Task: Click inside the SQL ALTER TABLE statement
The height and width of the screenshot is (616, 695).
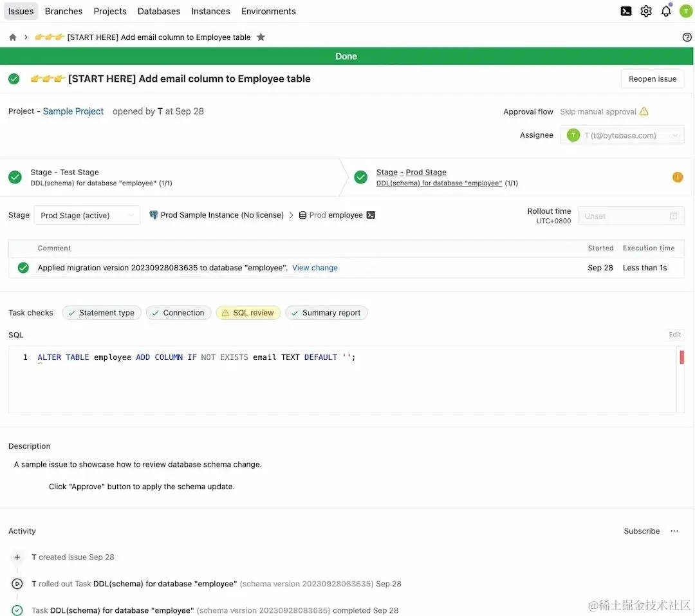Action: pos(196,357)
